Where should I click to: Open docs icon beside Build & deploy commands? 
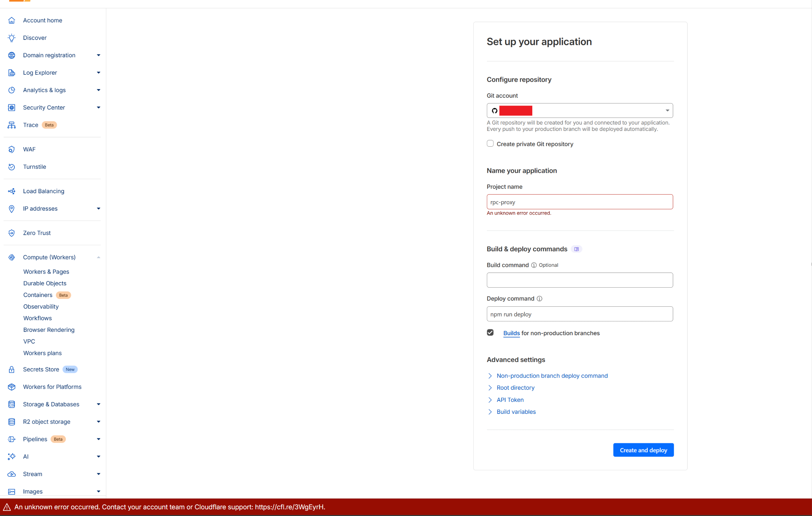coord(576,249)
